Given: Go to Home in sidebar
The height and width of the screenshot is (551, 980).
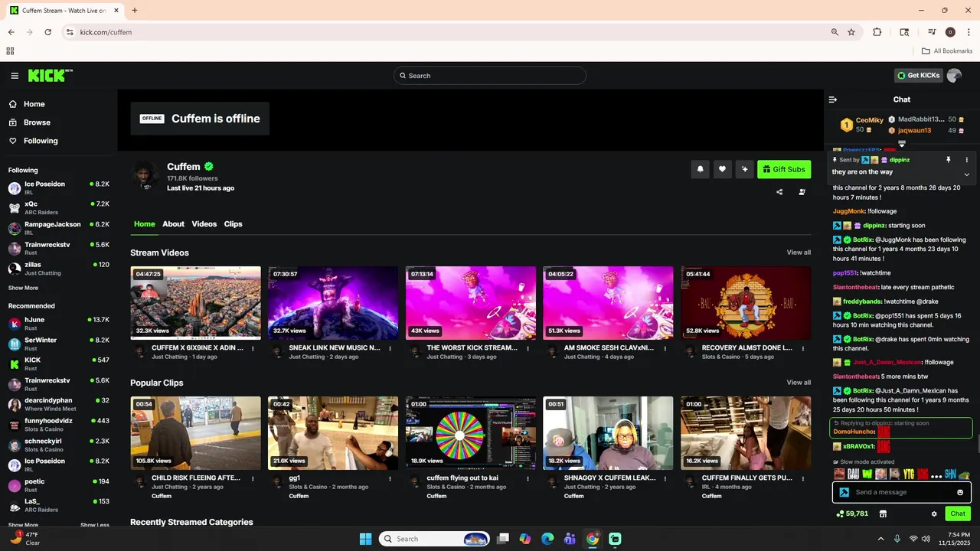Looking at the screenshot, I should tap(28, 104).
